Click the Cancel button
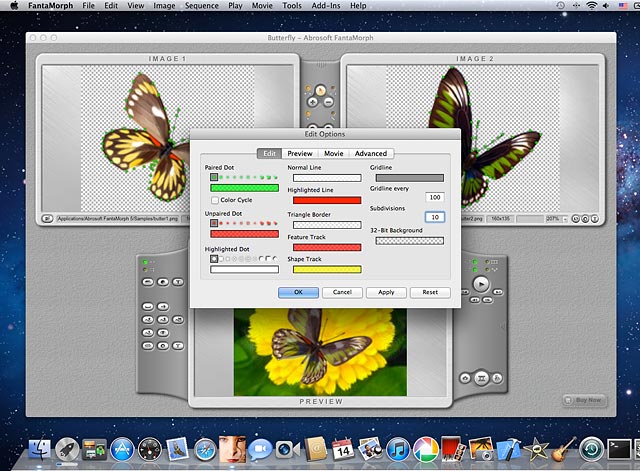 point(342,292)
